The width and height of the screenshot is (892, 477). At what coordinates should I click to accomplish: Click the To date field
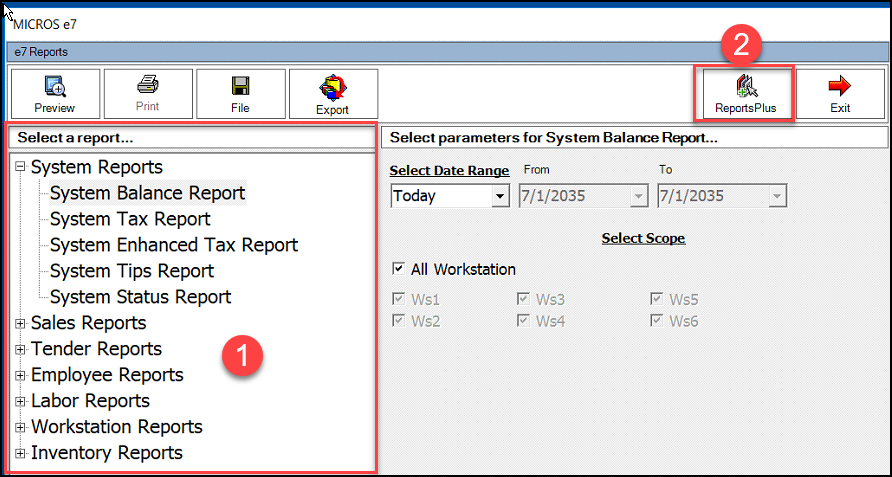(712, 196)
